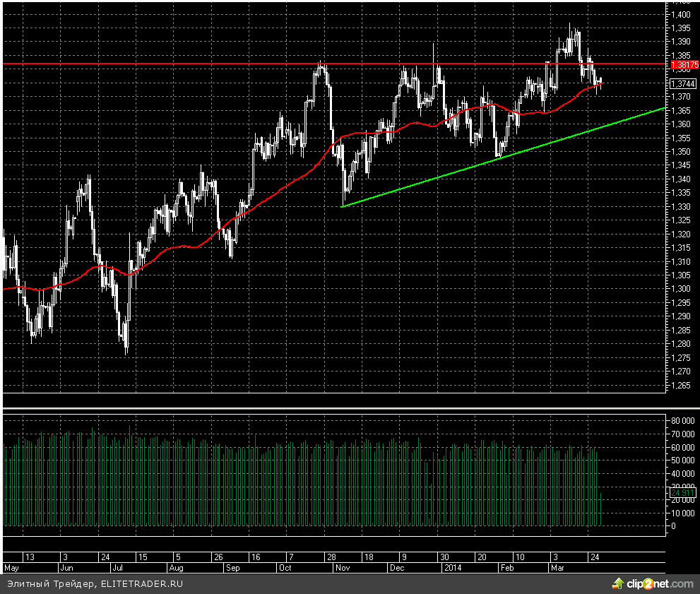Click the 1,330 label on price axis
This screenshot has height=594, width=700.
click(x=682, y=206)
